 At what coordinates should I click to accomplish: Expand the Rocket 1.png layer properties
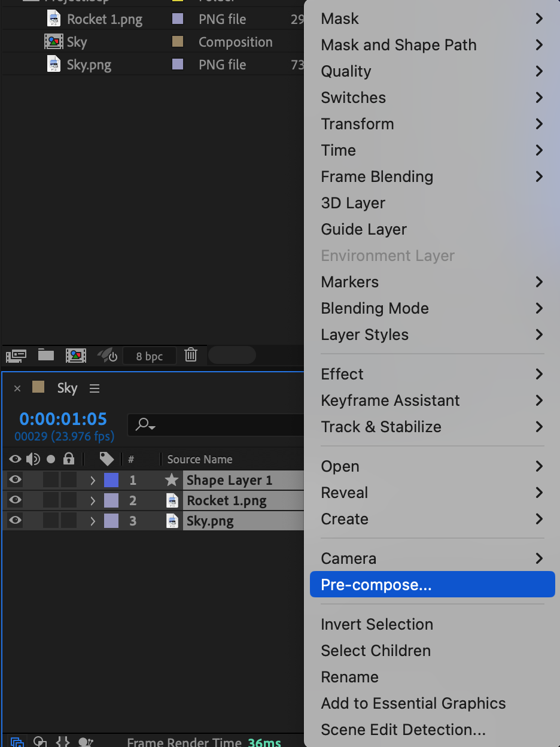[93, 500]
